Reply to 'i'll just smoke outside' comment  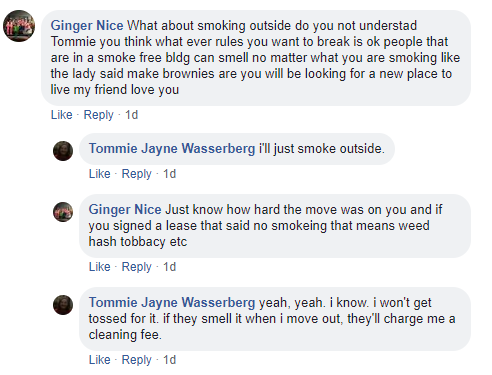pos(136,174)
